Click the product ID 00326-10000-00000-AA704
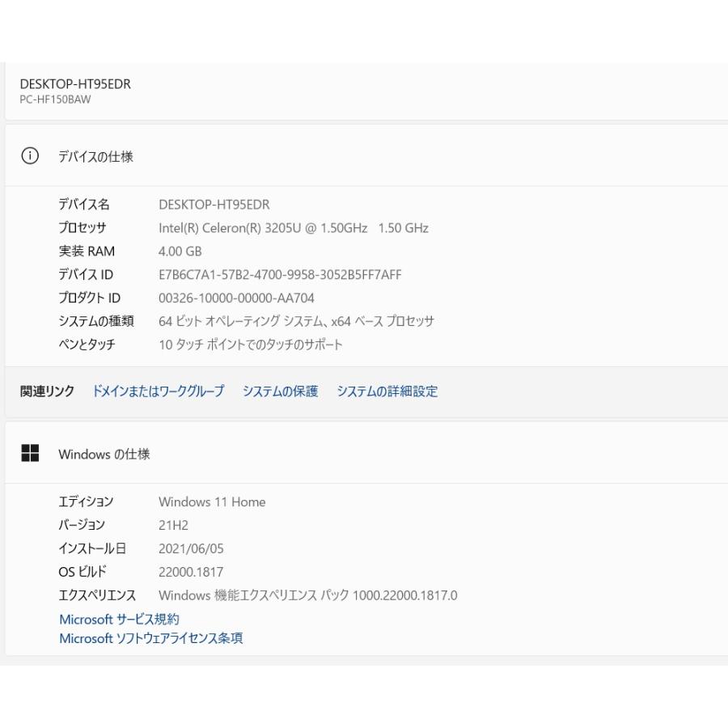The width and height of the screenshot is (728, 728). pos(236,298)
